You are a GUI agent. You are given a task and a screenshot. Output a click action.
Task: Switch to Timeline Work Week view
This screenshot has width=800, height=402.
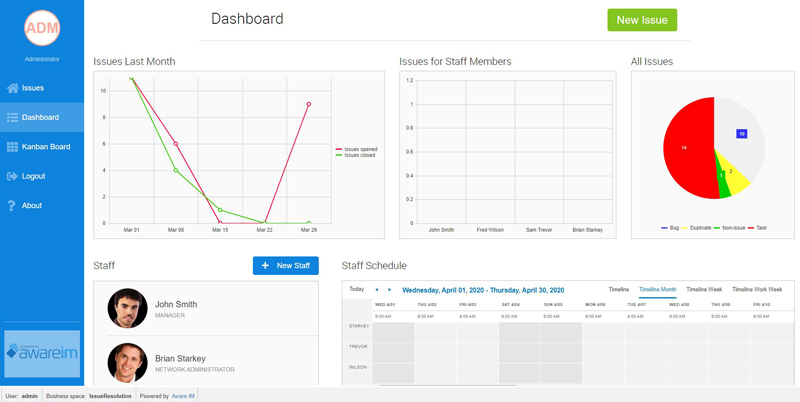point(757,289)
